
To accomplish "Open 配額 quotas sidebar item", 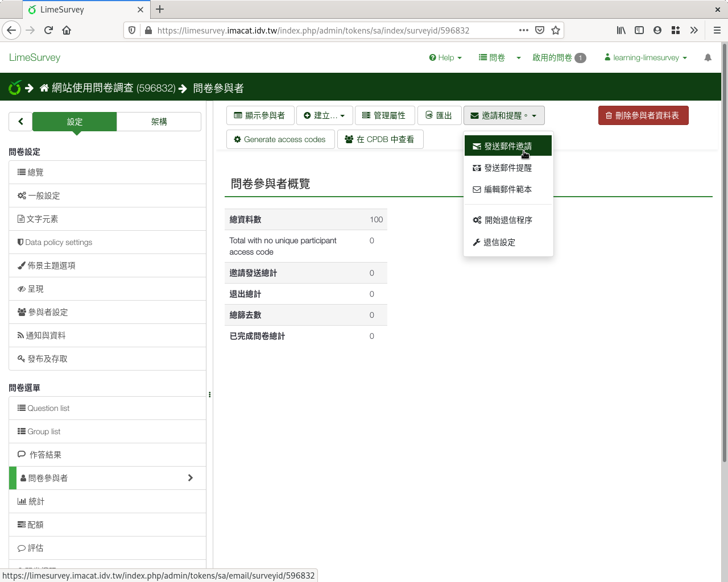I will pos(107,525).
